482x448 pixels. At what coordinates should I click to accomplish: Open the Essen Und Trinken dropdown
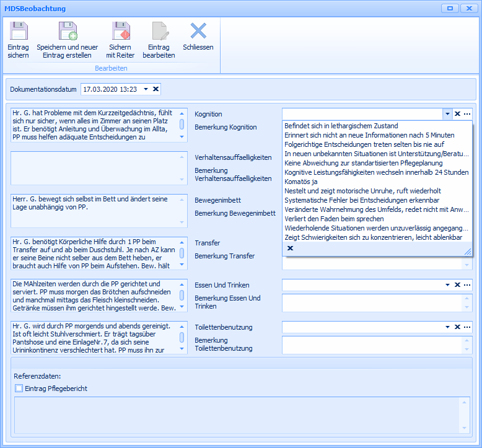(447, 285)
